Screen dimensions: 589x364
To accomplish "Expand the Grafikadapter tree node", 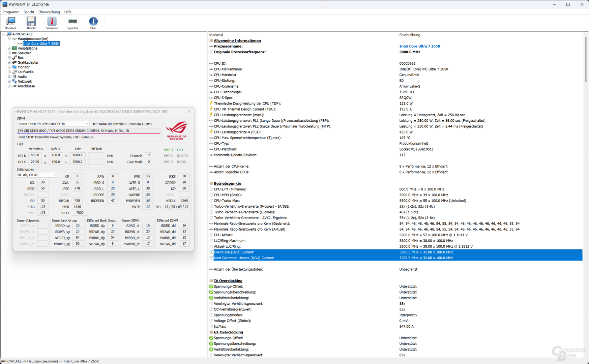I will point(9,62).
